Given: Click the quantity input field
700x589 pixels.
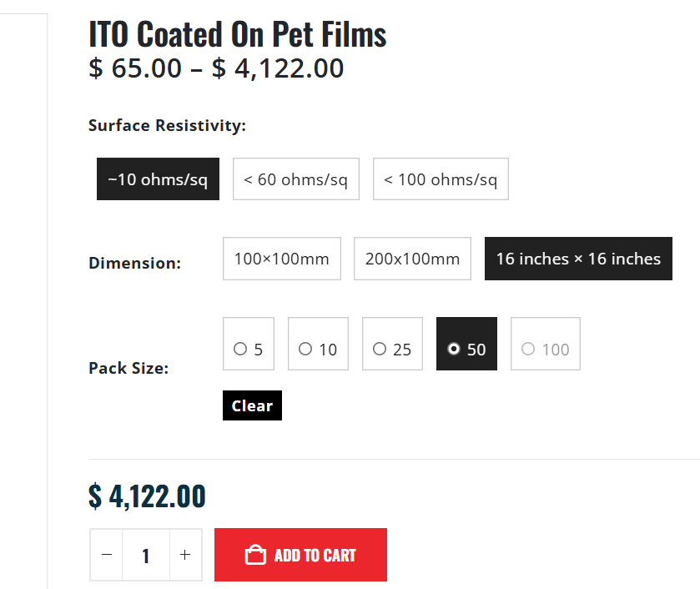Looking at the screenshot, I should pyautogui.click(x=146, y=555).
